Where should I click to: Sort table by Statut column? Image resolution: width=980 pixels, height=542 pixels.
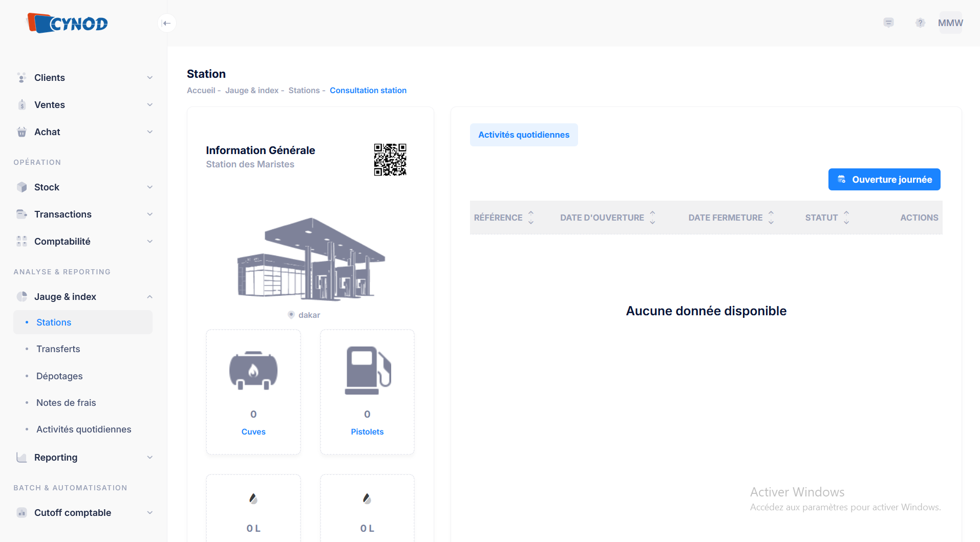[846, 218]
